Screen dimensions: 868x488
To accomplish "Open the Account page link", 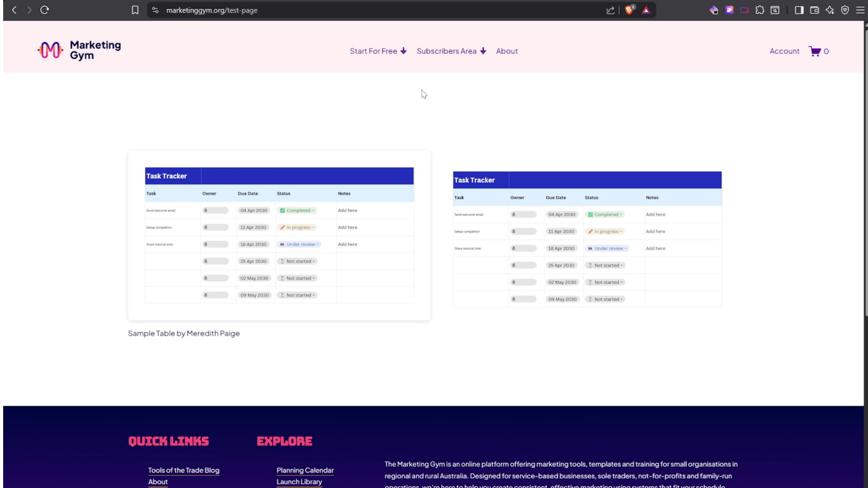I will [784, 51].
